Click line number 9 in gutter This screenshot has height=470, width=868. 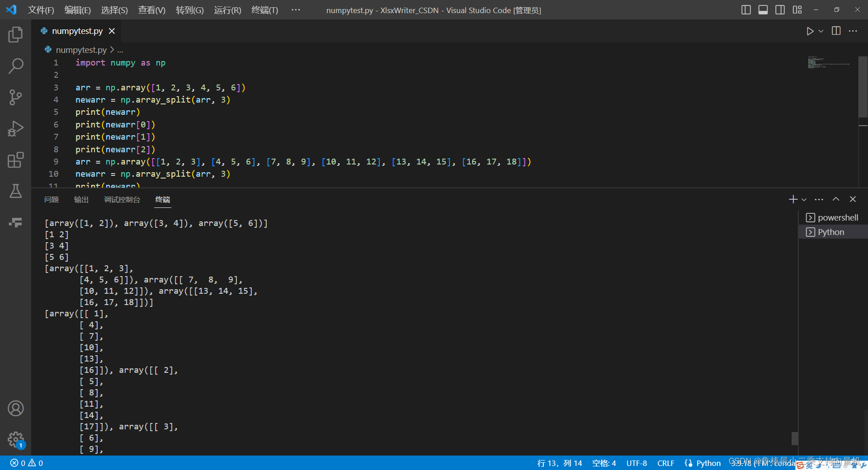pos(56,161)
